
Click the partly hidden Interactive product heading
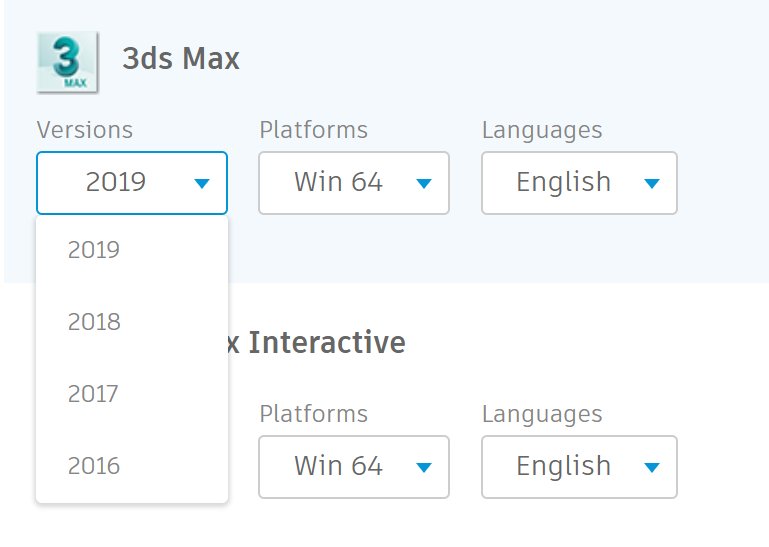pos(317,342)
